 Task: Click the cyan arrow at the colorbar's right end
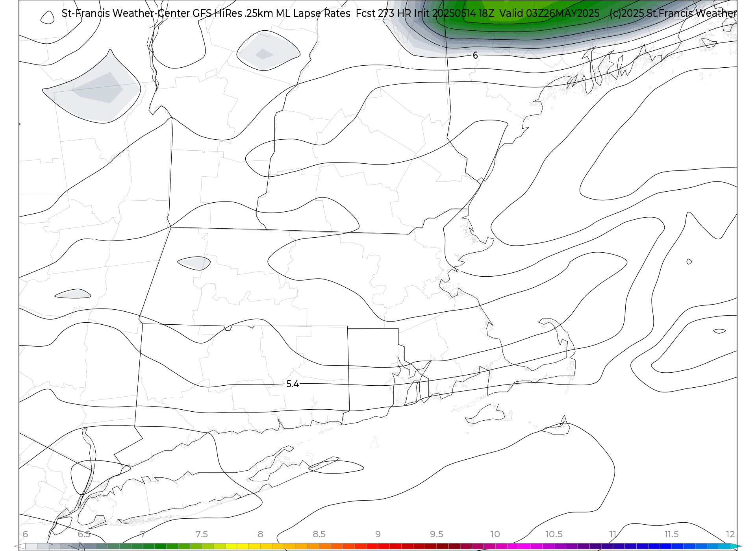[736, 546]
